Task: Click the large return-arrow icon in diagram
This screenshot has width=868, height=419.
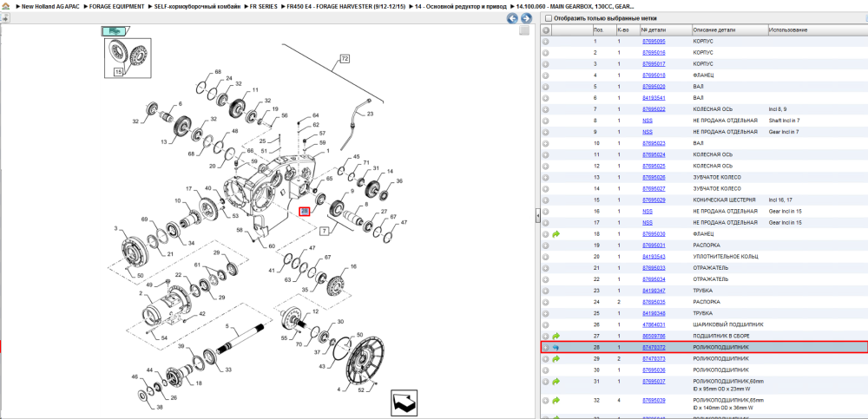Action: click(x=404, y=402)
